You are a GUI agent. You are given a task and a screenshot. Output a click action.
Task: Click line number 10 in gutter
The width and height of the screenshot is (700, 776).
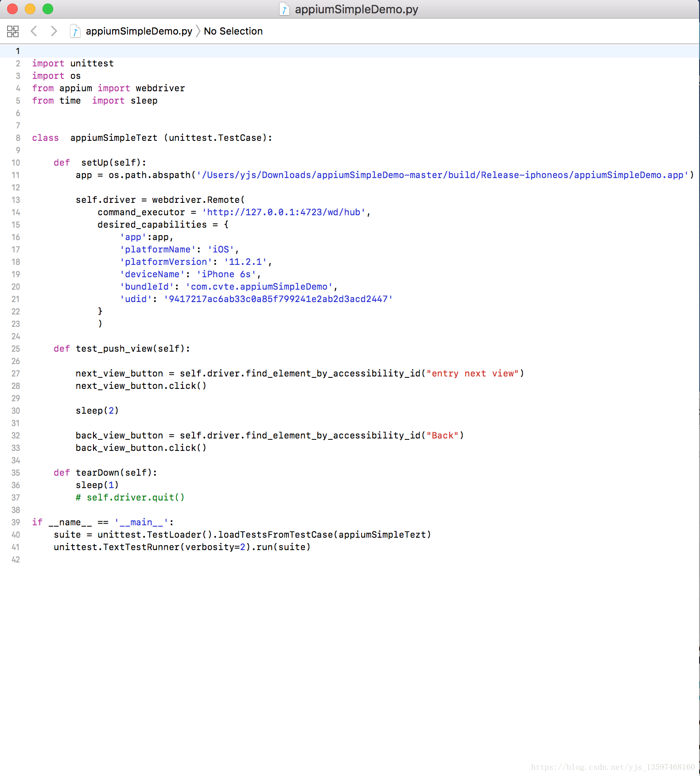pyautogui.click(x=16, y=163)
